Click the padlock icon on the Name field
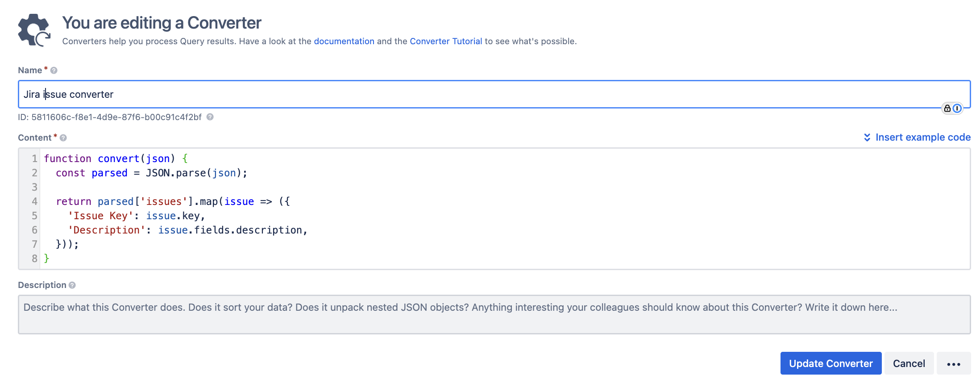980x392 pixels. [x=947, y=108]
